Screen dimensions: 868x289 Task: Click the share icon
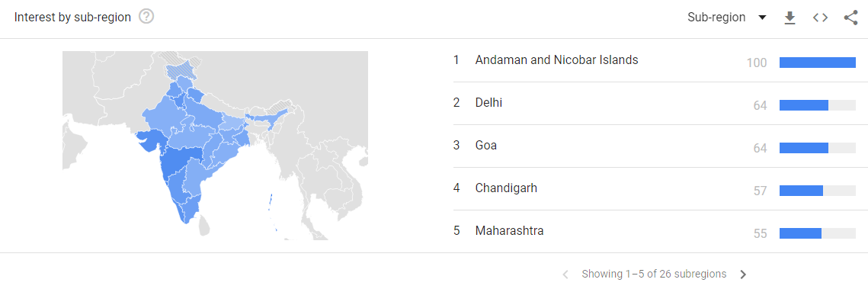point(850,18)
